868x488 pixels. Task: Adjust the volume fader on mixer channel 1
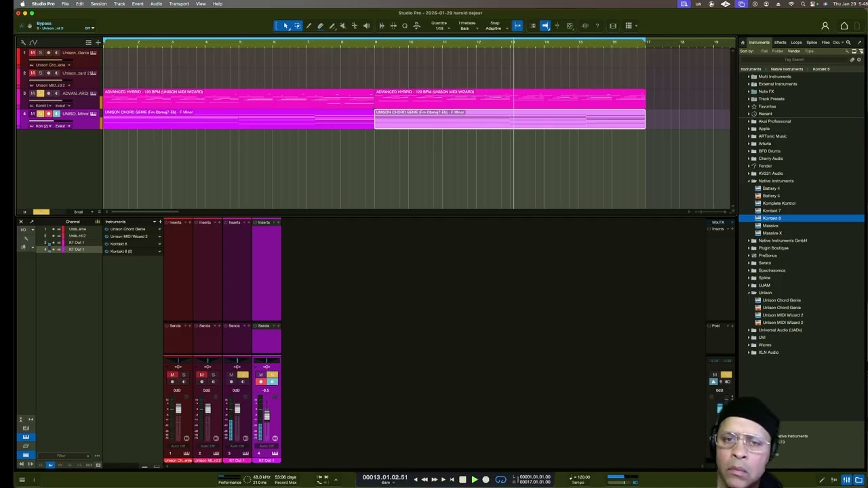pos(178,409)
